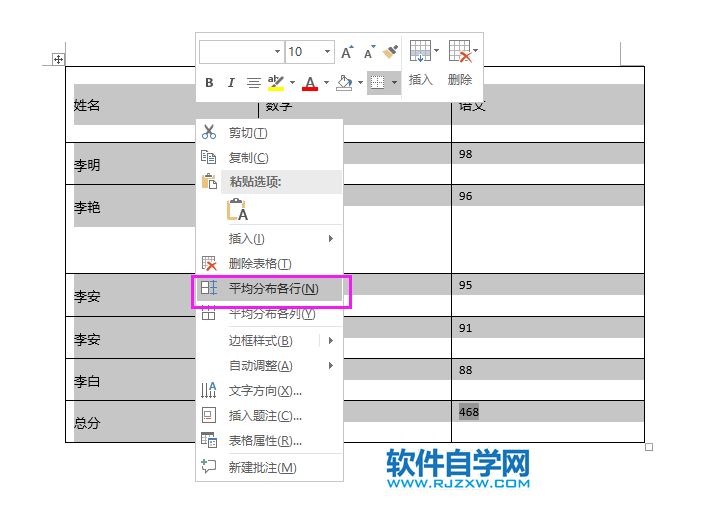This screenshot has width=716, height=515.
Task: Choose 平均分布各列(Y) menu entry
Action: [269, 314]
